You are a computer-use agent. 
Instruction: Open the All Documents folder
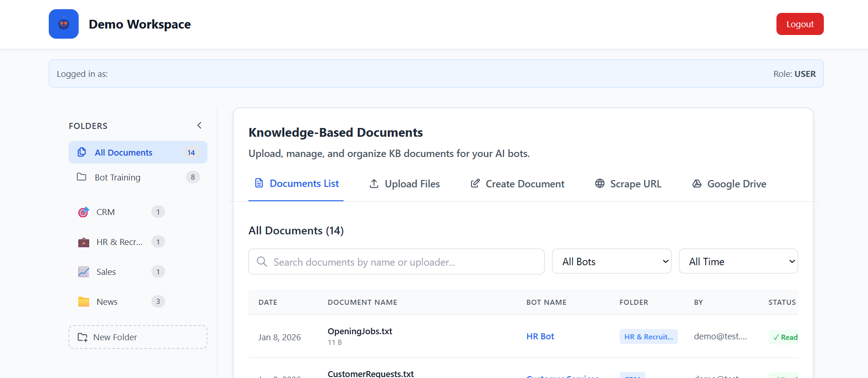(x=138, y=152)
